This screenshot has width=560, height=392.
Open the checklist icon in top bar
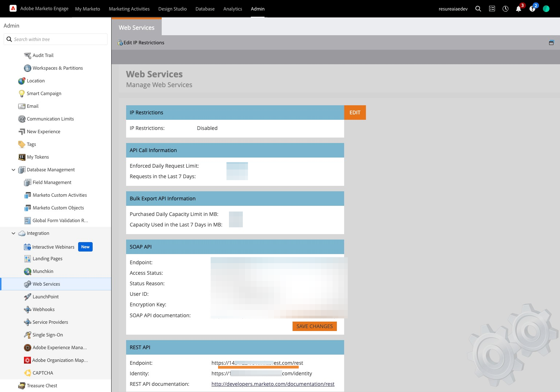pos(492,9)
